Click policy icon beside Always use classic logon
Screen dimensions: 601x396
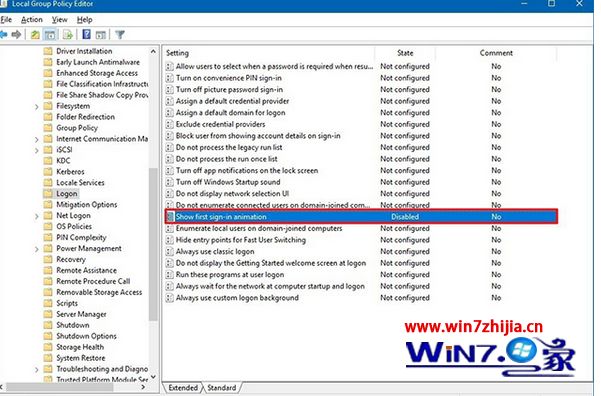coord(169,251)
